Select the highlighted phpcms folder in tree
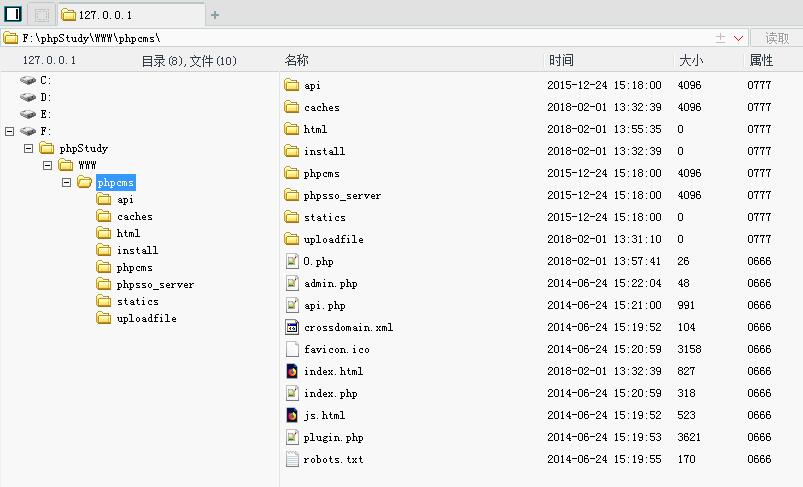This screenshot has height=487, width=803. click(x=116, y=182)
